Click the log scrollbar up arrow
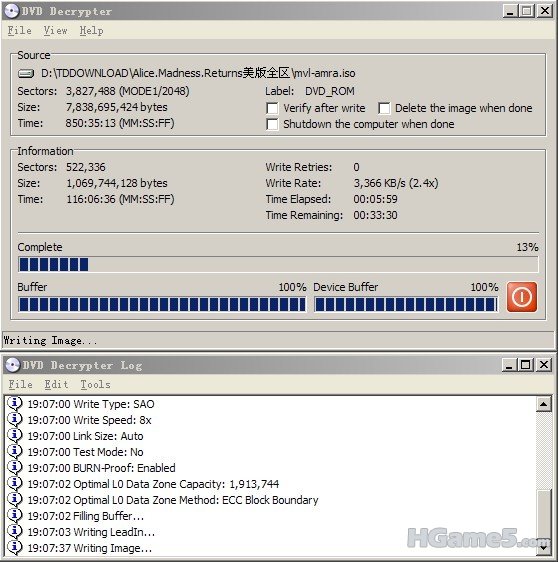This screenshot has width=558, height=562. click(x=544, y=404)
